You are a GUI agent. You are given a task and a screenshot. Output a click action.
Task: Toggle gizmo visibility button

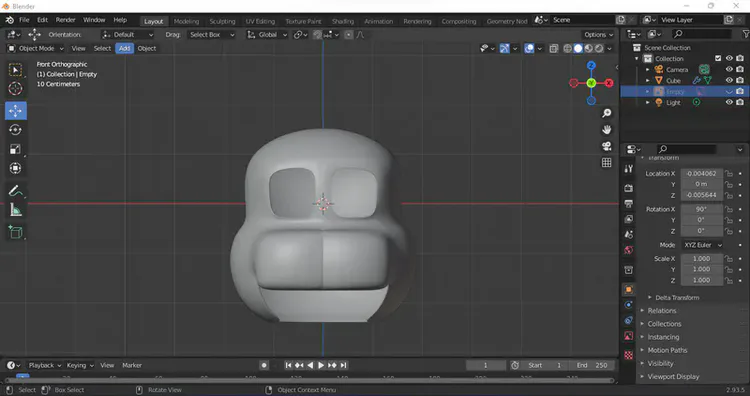(505, 48)
